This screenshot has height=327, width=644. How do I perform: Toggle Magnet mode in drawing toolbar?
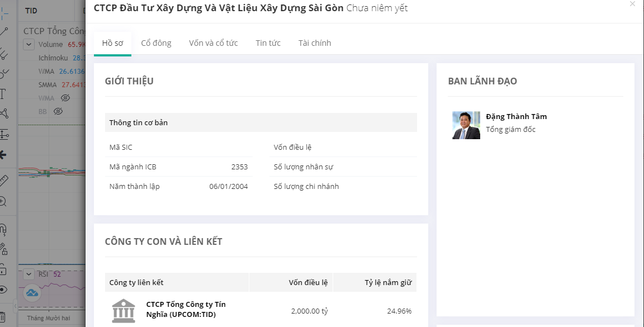[3, 229]
